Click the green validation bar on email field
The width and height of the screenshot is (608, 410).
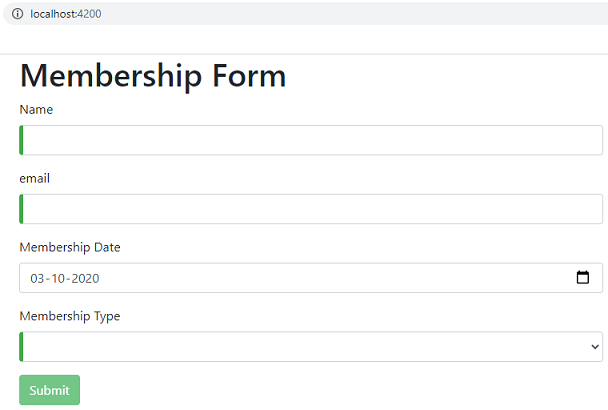pos(21,209)
